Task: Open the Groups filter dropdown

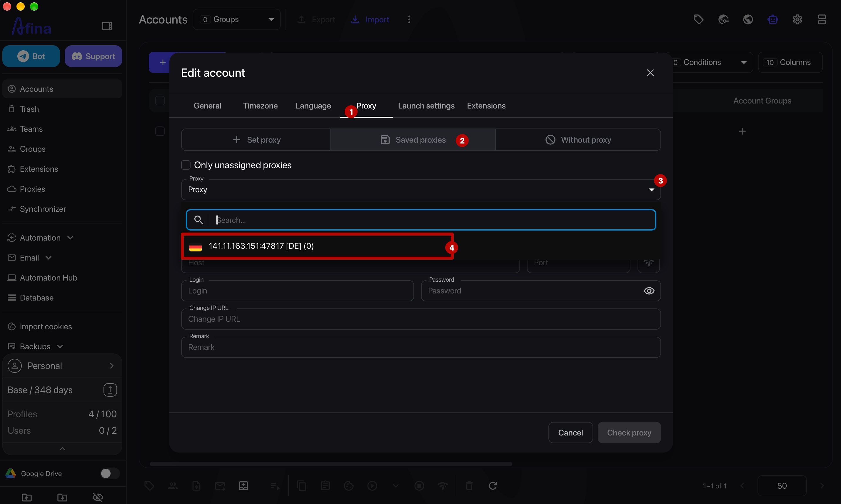Action: coord(237,19)
